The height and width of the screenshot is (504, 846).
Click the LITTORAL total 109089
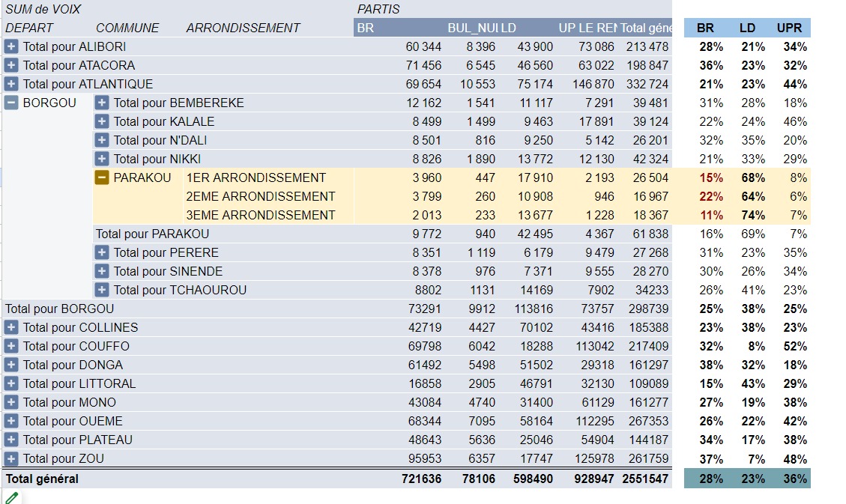tap(648, 383)
